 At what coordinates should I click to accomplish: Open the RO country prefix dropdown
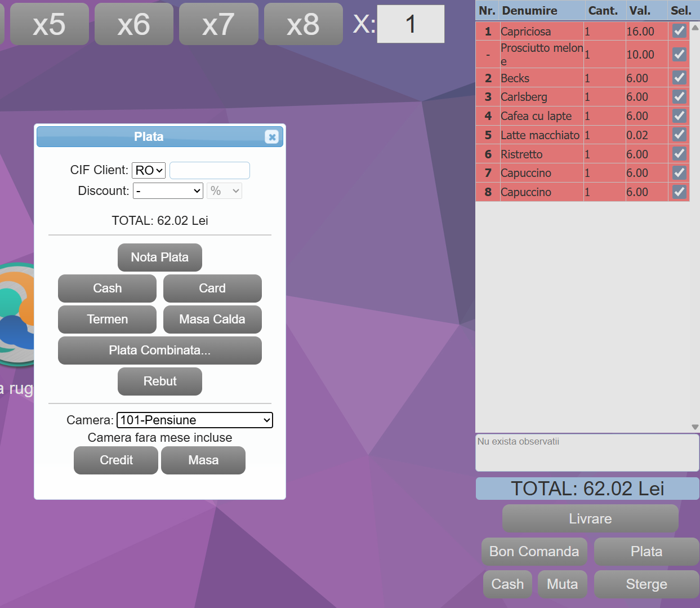[x=148, y=170]
